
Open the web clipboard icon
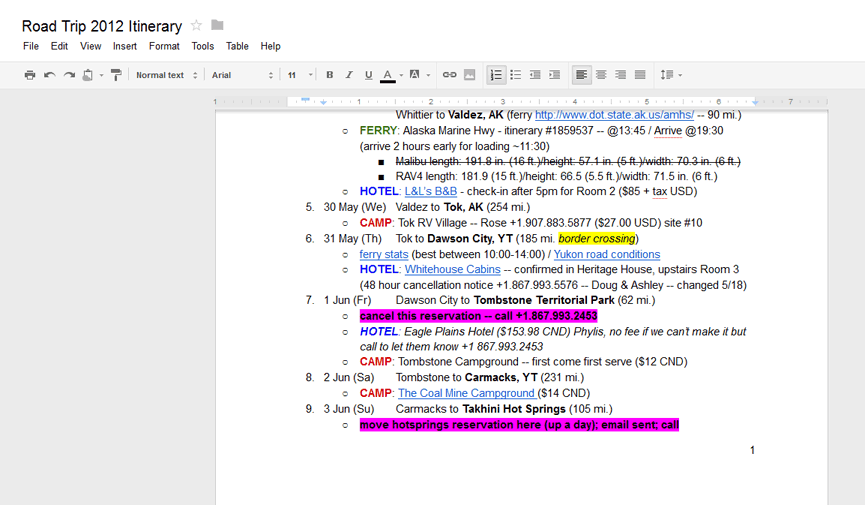point(88,75)
